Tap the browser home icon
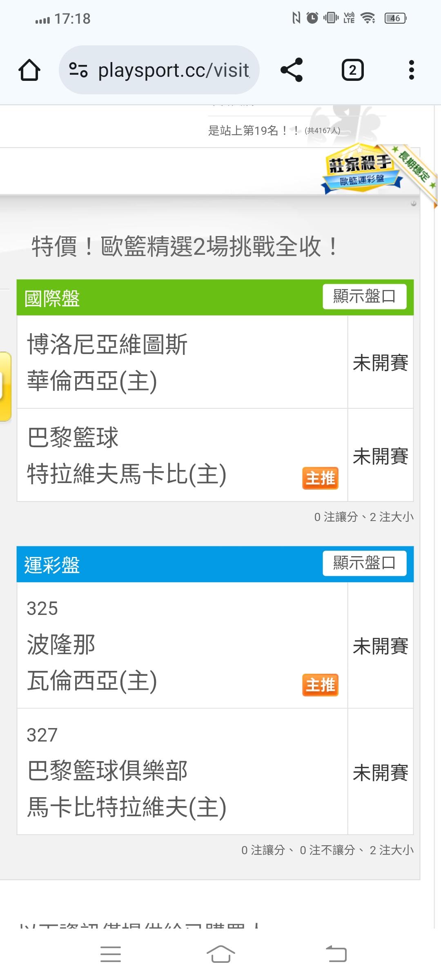Screen dimensions: 441x980 click(29, 70)
